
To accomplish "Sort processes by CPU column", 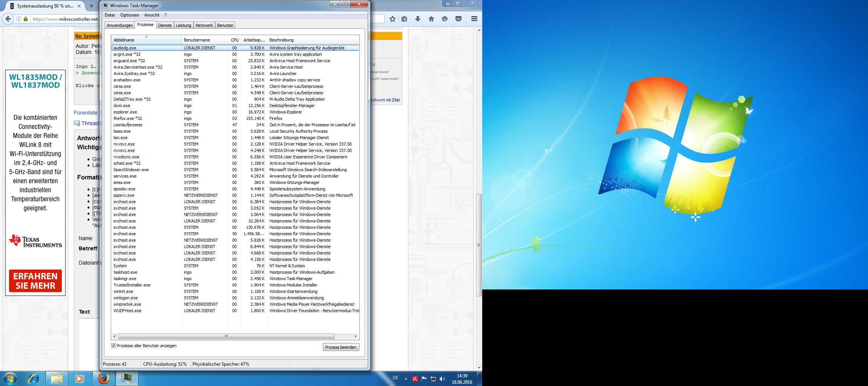I will click(x=235, y=40).
